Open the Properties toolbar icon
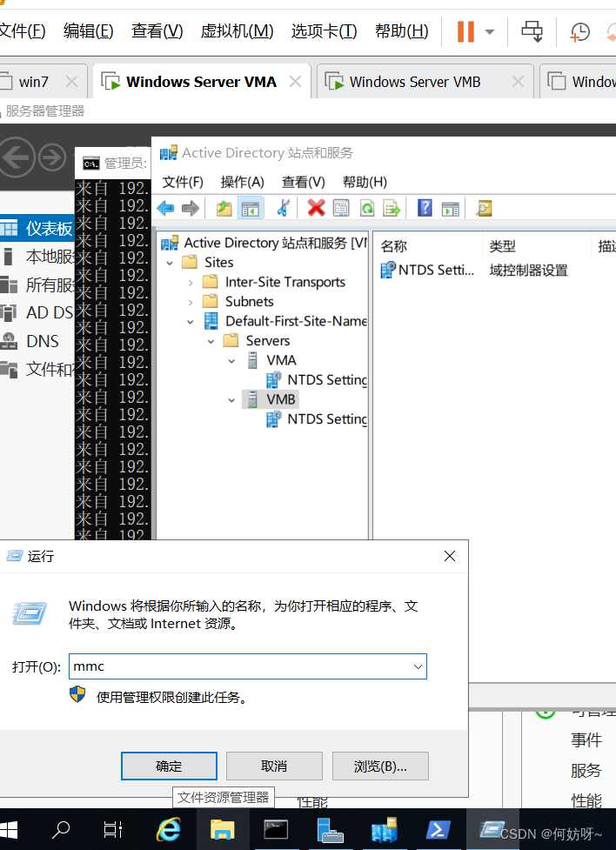 click(341, 208)
